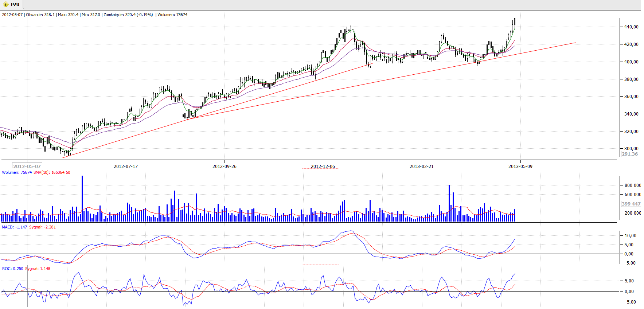Click the 380,00 price axis label
The image size is (644, 309).
[631, 79]
